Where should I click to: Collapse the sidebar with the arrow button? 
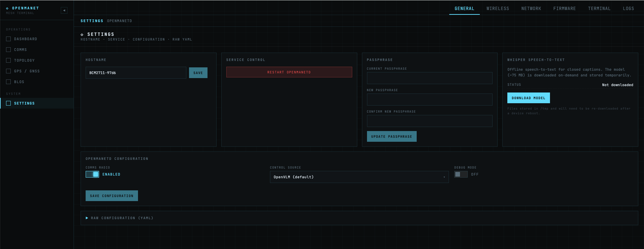click(x=64, y=10)
